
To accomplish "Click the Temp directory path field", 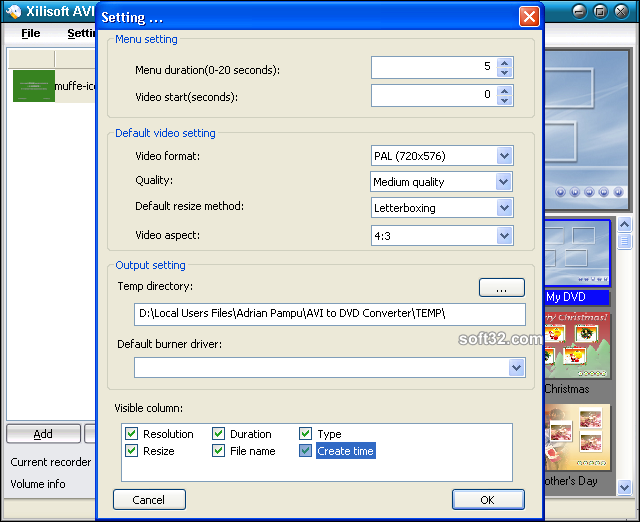I will (329, 314).
